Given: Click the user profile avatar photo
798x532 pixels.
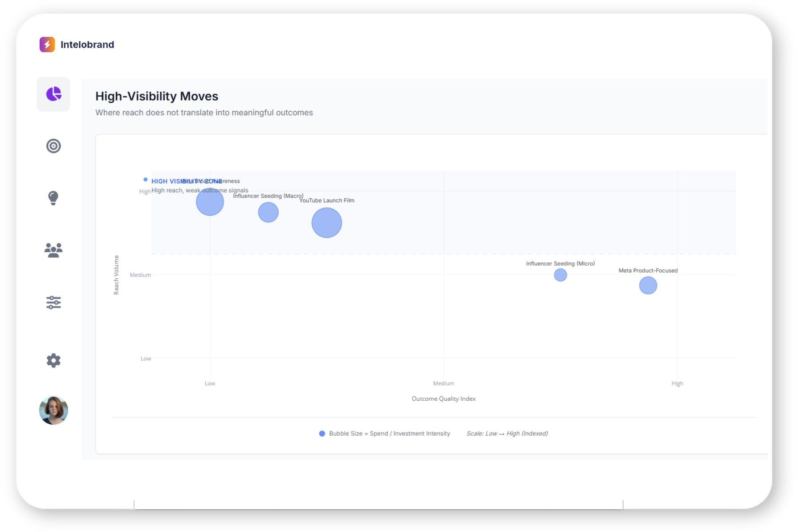Looking at the screenshot, I should point(54,411).
